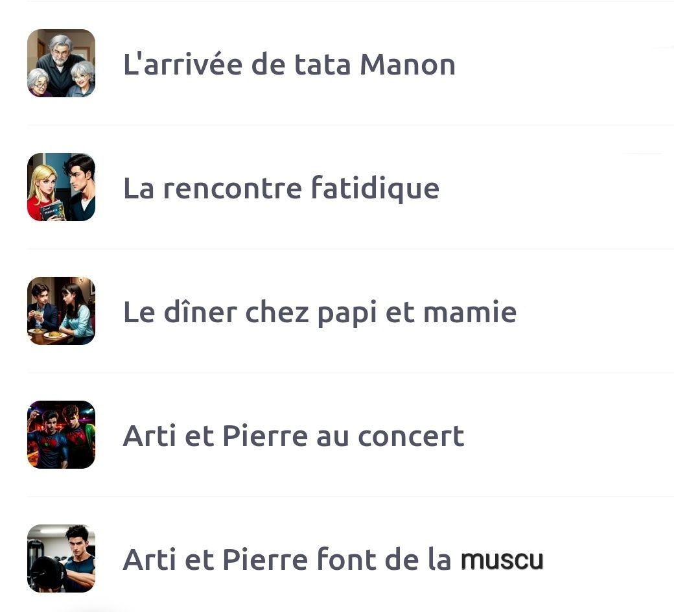
Task: Go to Le dîner chez papi et mamie
Action: click(320, 312)
